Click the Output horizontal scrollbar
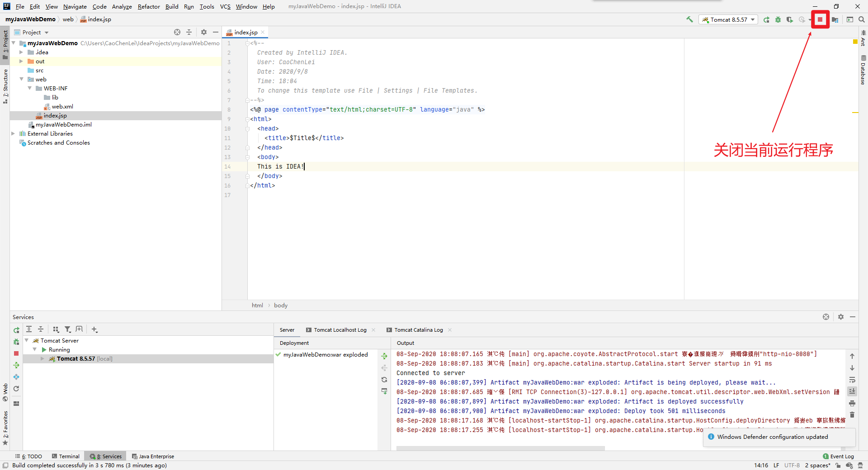This screenshot has height=470, width=868. pos(500,448)
